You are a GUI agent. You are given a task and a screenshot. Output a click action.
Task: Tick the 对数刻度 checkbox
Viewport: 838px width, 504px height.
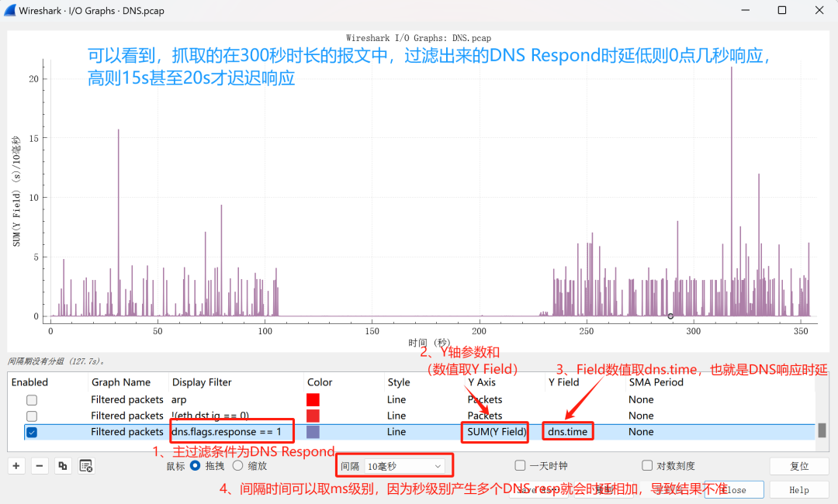pyautogui.click(x=647, y=465)
